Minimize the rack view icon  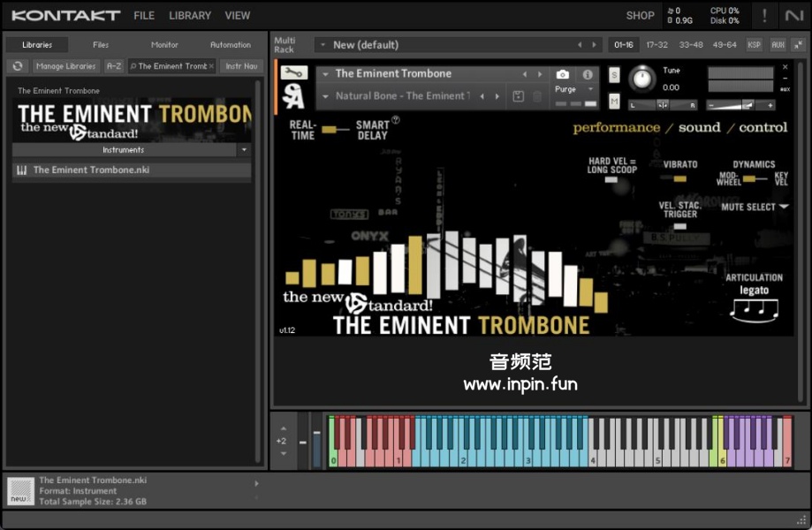[x=799, y=45]
